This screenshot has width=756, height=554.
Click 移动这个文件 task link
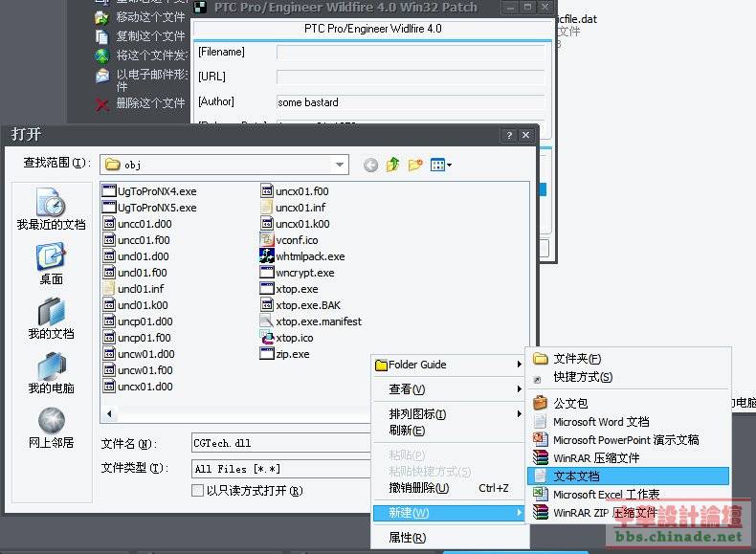click(x=140, y=17)
